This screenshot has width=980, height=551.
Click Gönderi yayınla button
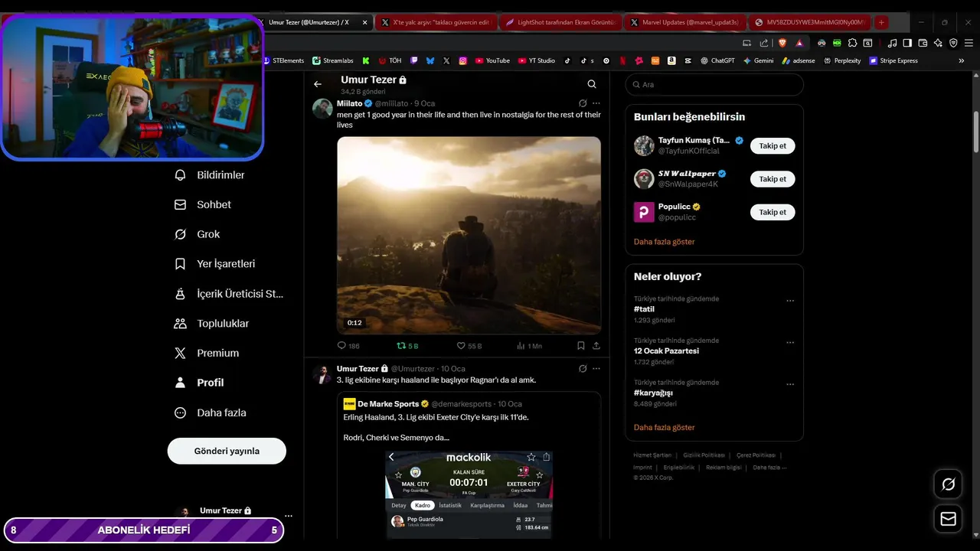click(x=227, y=451)
